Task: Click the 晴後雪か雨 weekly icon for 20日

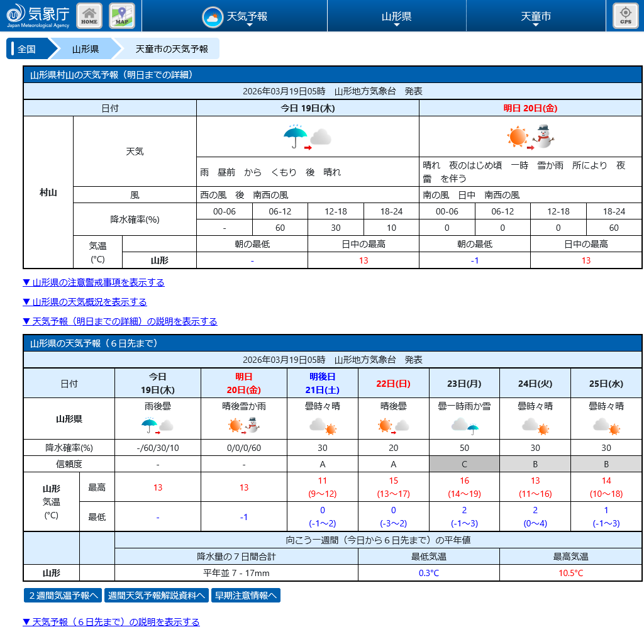Action: (x=244, y=426)
